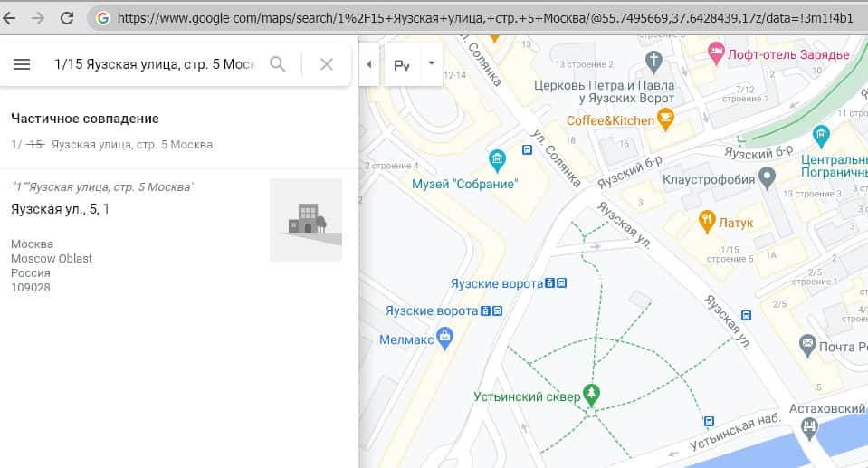This screenshot has width=868, height=468.
Task: Open the language dropdown arrow next to Ру
Action: 432,63
